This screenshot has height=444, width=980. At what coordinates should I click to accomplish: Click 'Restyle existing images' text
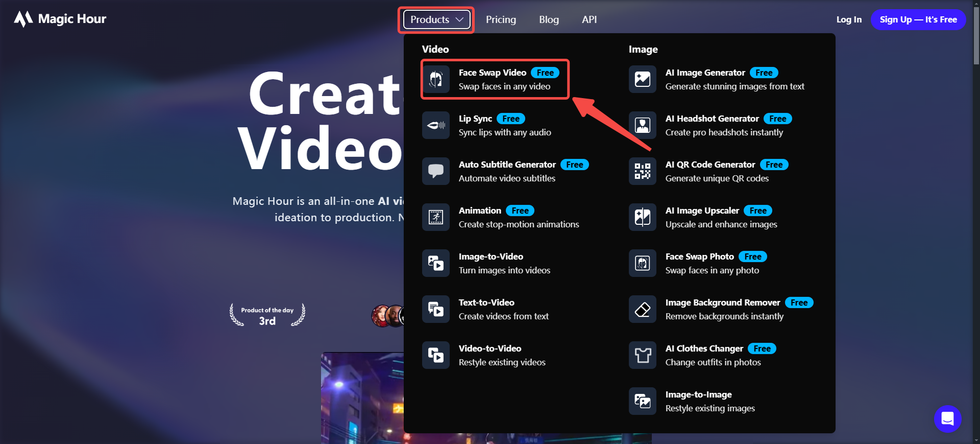click(x=710, y=408)
